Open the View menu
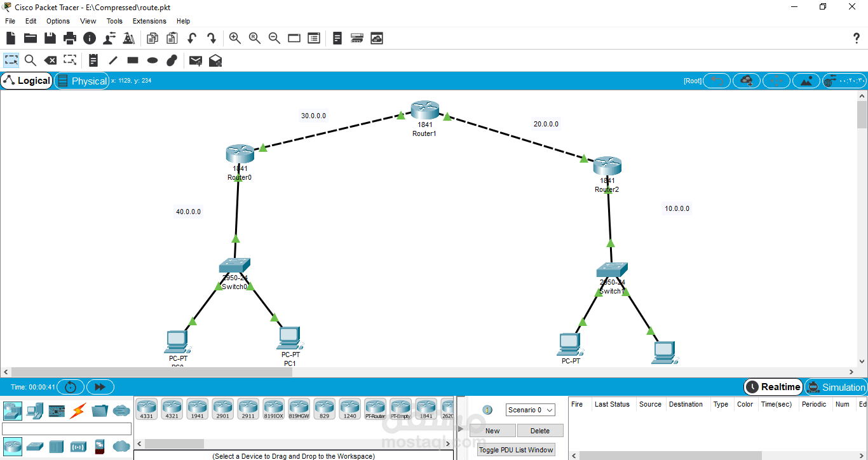The width and height of the screenshot is (868, 460). click(88, 21)
